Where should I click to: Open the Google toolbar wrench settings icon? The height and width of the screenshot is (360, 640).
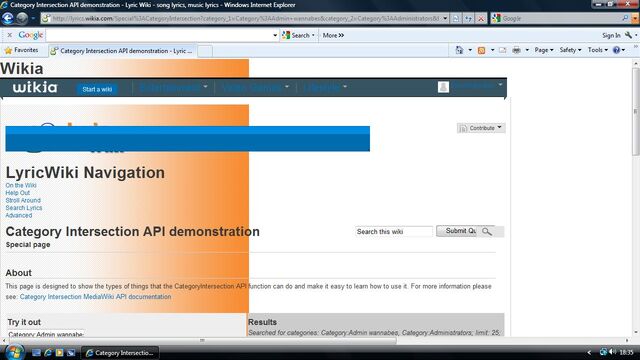coord(629,36)
